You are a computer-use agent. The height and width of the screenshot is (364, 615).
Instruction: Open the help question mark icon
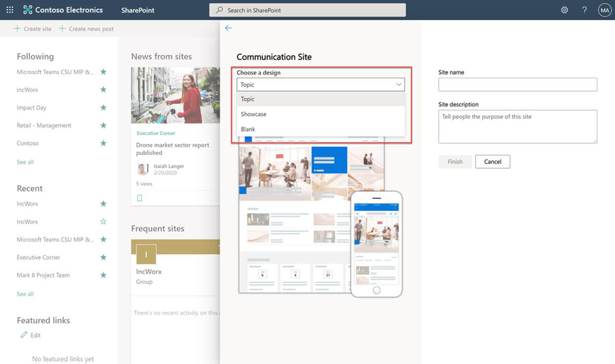(584, 10)
